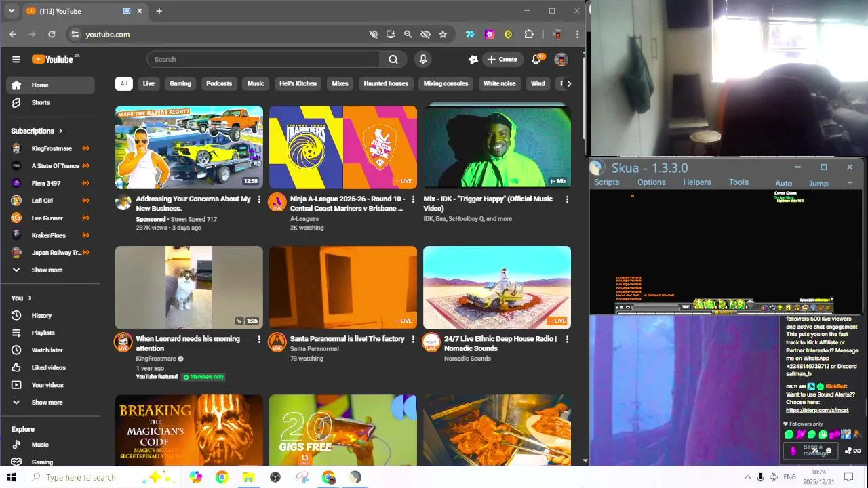Select the Live filter chip
The width and height of the screenshot is (868, 488).
(149, 83)
